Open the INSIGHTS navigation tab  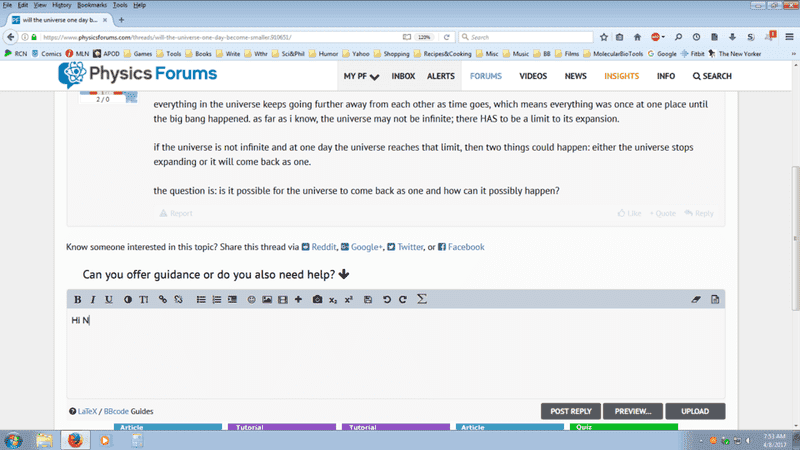pyautogui.click(x=621, y=76)
